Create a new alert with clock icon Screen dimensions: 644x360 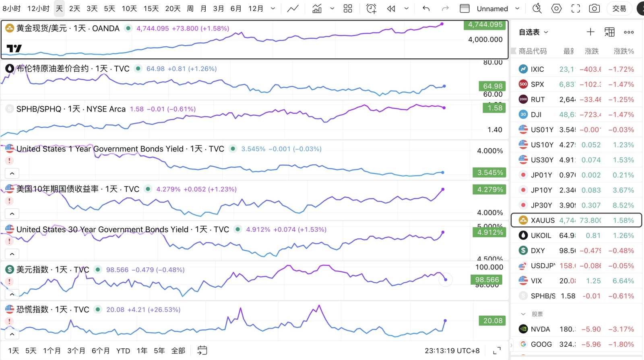coord(371,8)
